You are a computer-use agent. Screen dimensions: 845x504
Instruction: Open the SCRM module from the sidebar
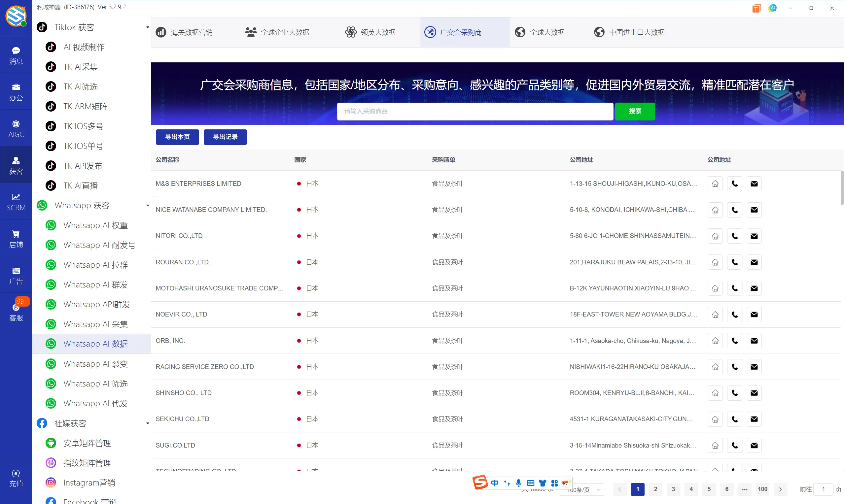(x=16, y=201)
